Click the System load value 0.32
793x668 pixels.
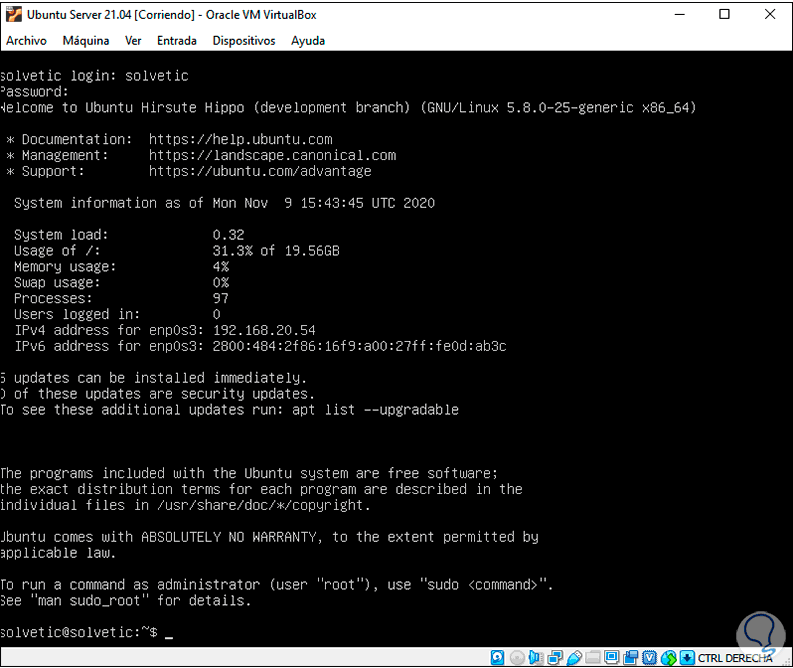228,235
